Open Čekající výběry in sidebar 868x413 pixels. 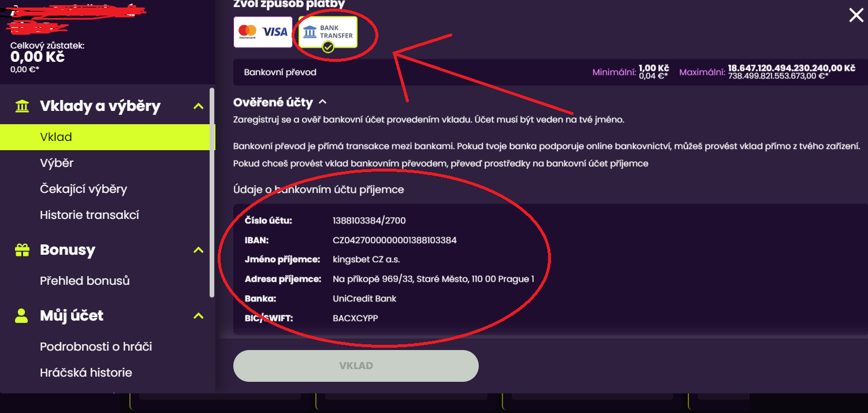(83, 189)
